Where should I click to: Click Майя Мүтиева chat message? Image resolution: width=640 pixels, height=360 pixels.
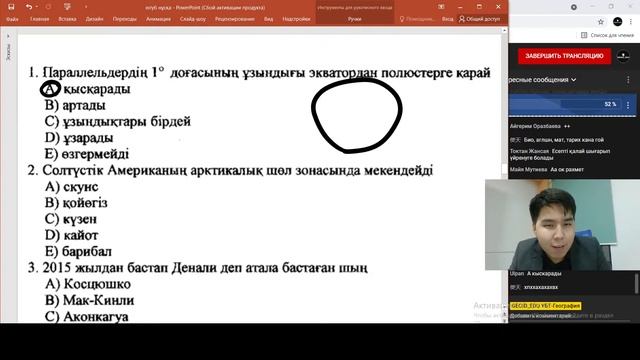pyautogui.click(x=547, y=169)
